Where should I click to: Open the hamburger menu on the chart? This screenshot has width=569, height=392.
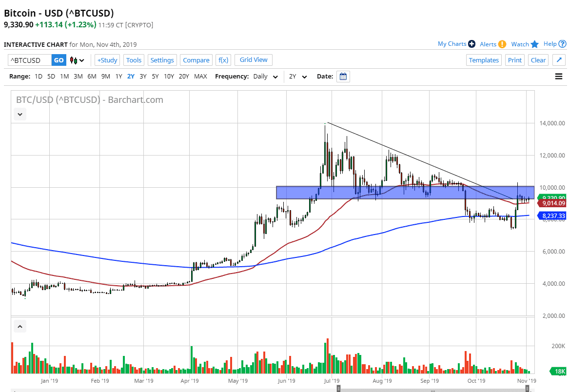558,76
